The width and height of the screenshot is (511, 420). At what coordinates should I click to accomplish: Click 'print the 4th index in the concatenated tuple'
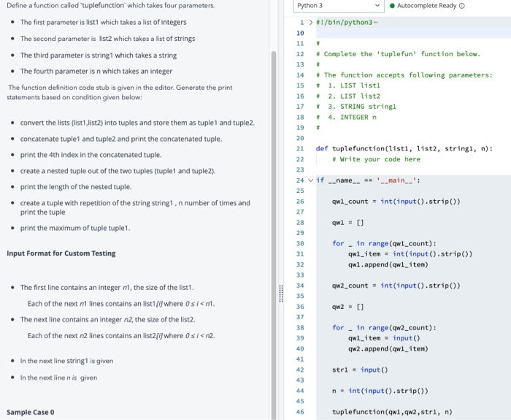(x=91, y=155)
